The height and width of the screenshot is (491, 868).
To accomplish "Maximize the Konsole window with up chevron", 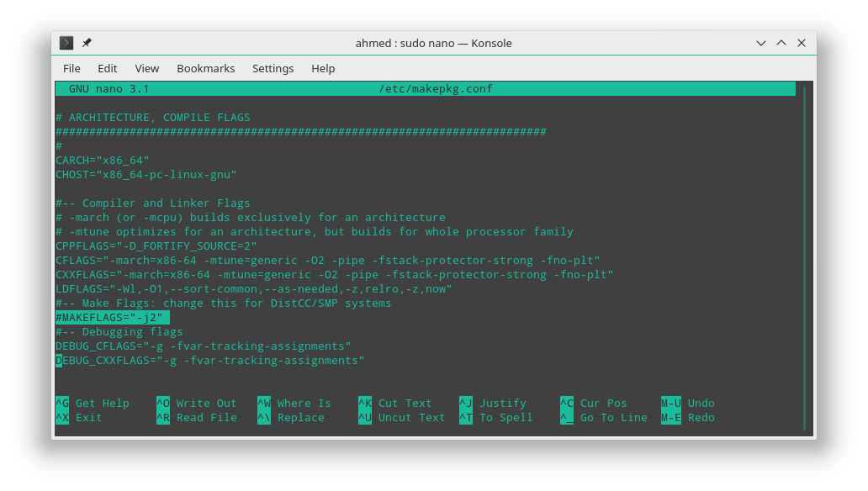I will tap(781, 43).
